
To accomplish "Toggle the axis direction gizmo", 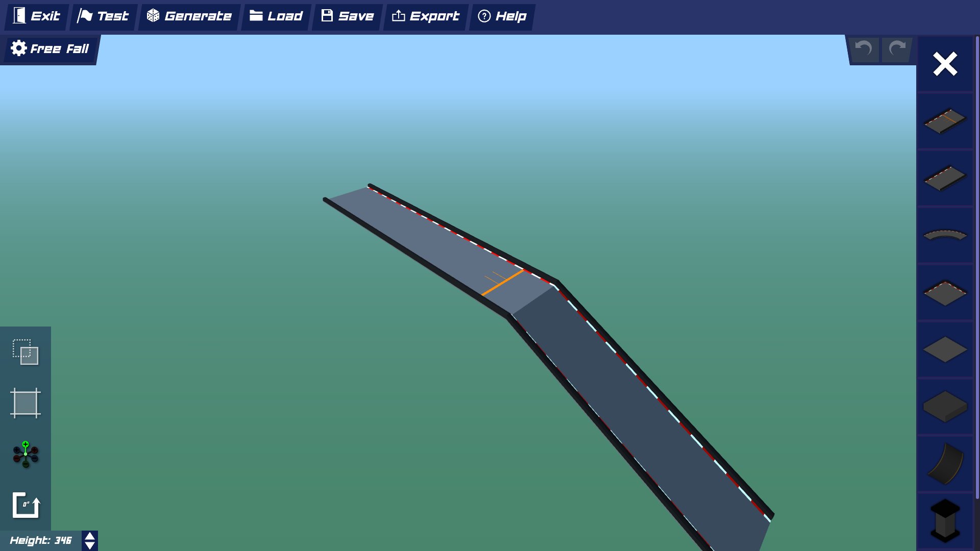I will pos(26,454).
